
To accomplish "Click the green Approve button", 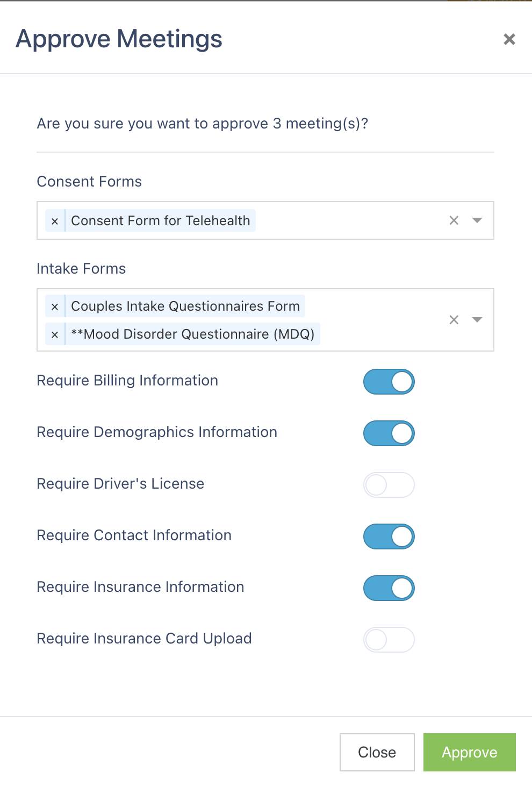I will (x=470, y=753).
